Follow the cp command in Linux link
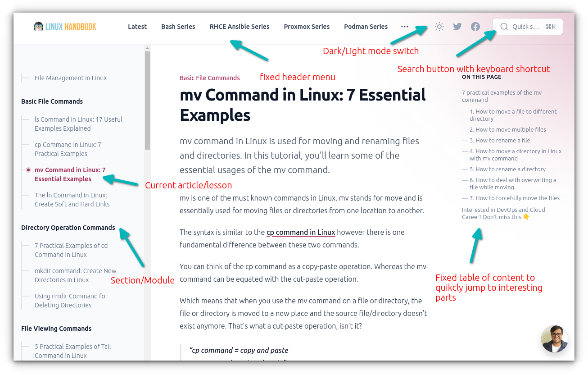Viewport: 588px width, 375px height. point(301,232)
